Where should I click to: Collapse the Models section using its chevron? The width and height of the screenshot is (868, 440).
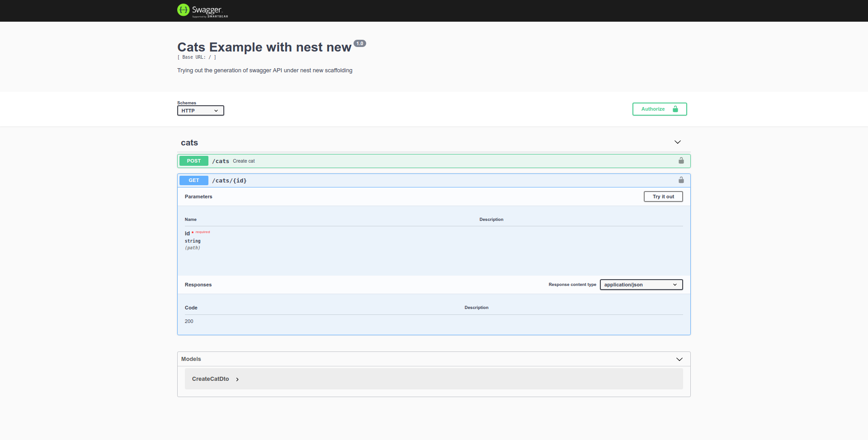click(679, 359)
